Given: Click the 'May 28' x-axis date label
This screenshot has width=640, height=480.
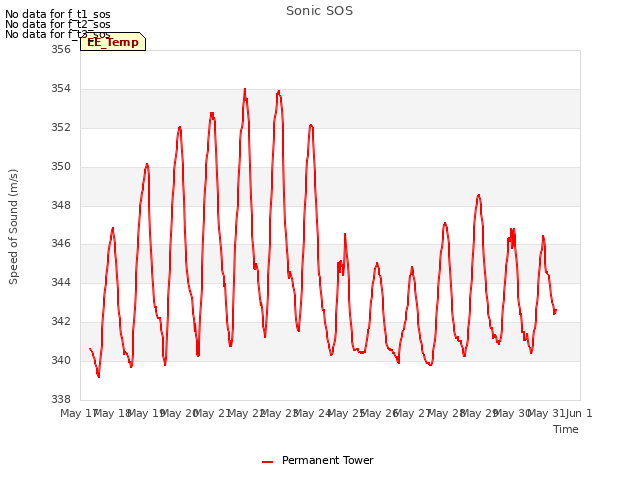Looking at the screenshot, I should [x=446, y=413].
